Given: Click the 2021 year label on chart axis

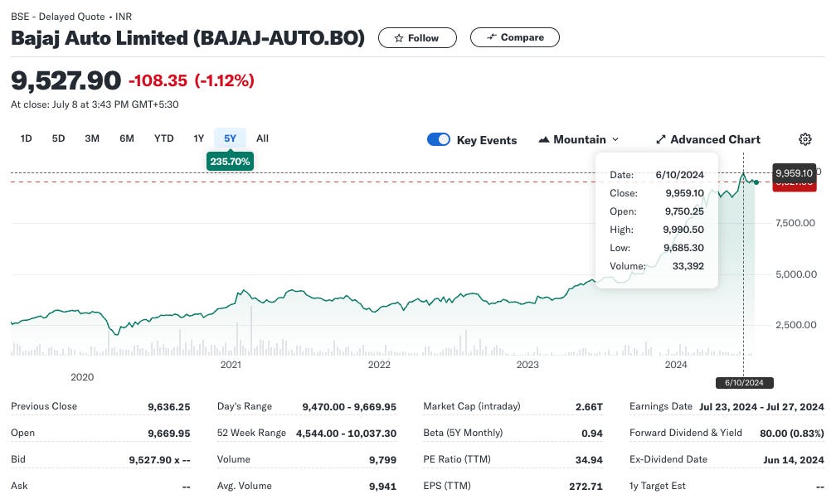Looking at the screenshot, I should [231, 365].
